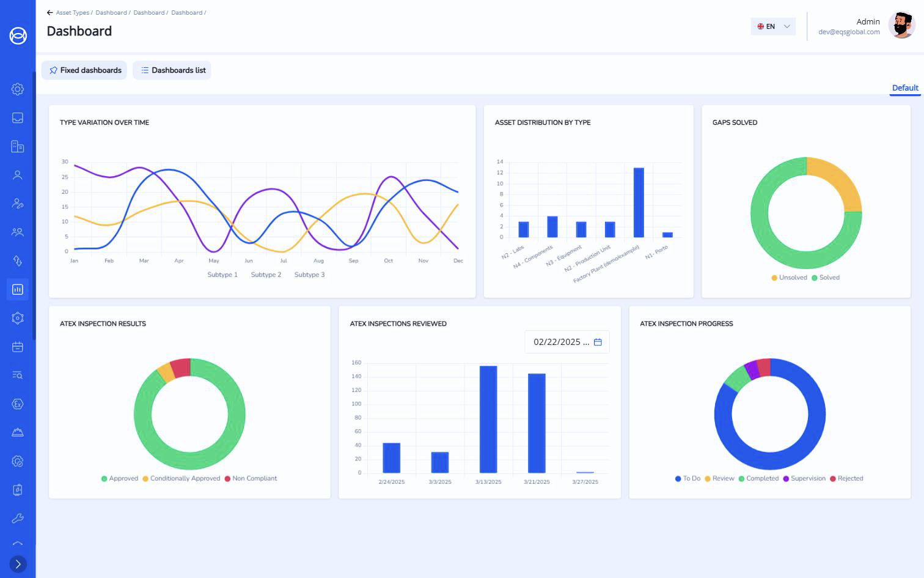Click the list search icon in sidebar
The height and width of the screenshot is (578, 924).
(x=18, y=375)
